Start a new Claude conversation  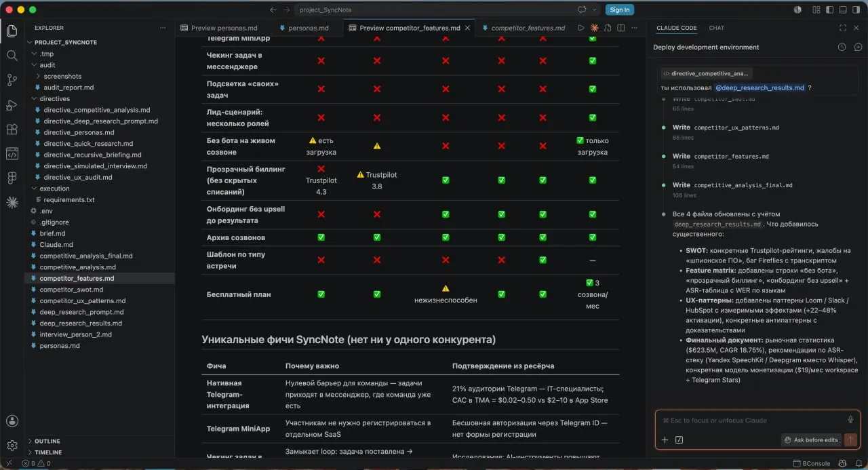click(858, 47)
